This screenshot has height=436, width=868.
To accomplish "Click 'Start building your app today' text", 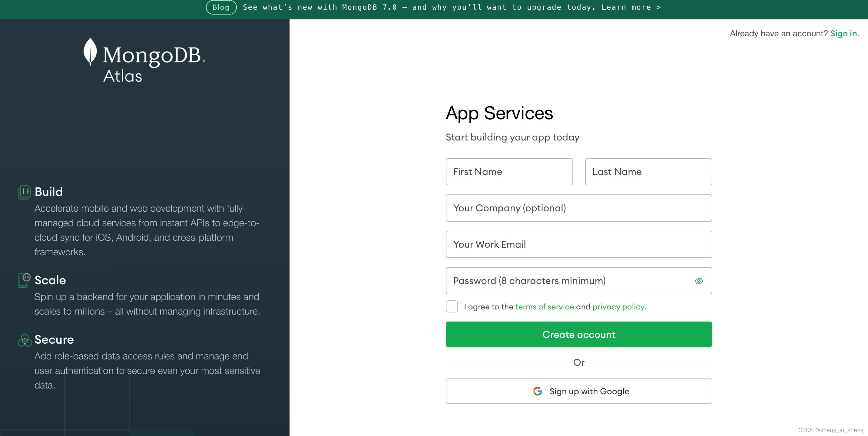I will (512, 137).
